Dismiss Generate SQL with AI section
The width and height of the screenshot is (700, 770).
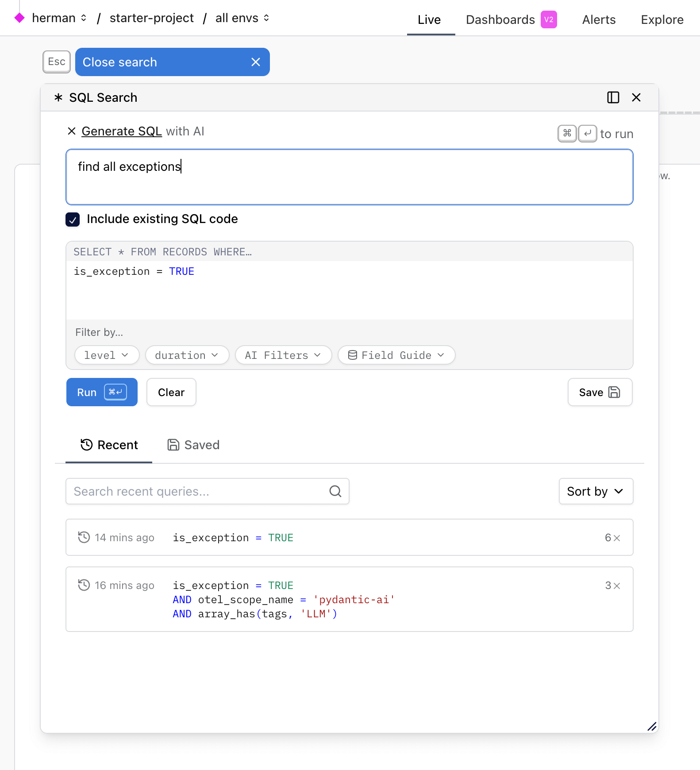tap(72, 131)
